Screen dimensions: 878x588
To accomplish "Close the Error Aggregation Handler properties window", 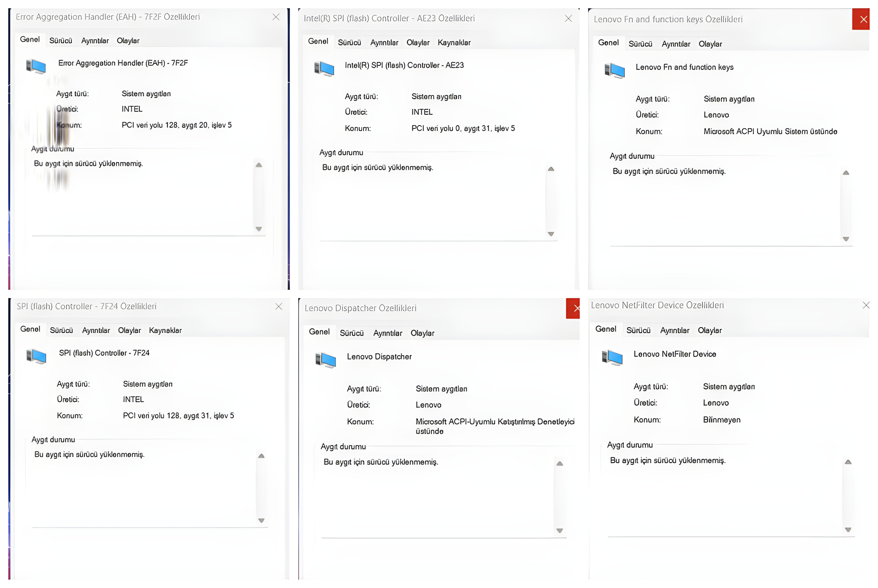I will coord(276,17).
